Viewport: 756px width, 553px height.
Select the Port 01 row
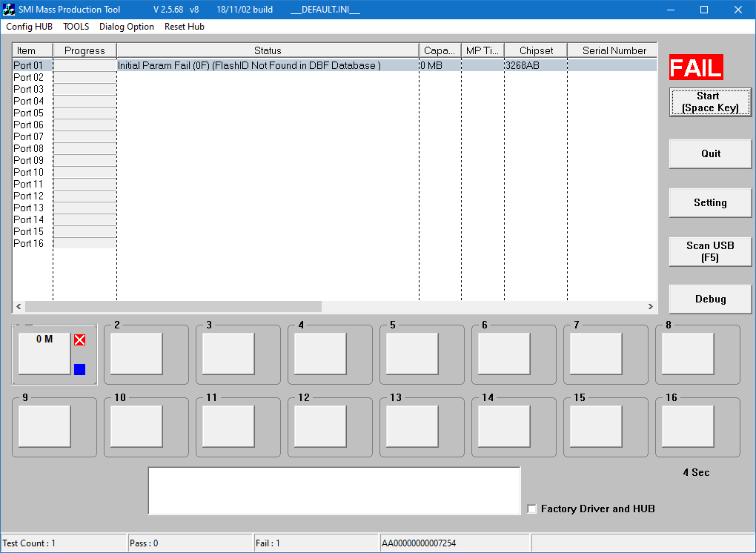(334, 65)
